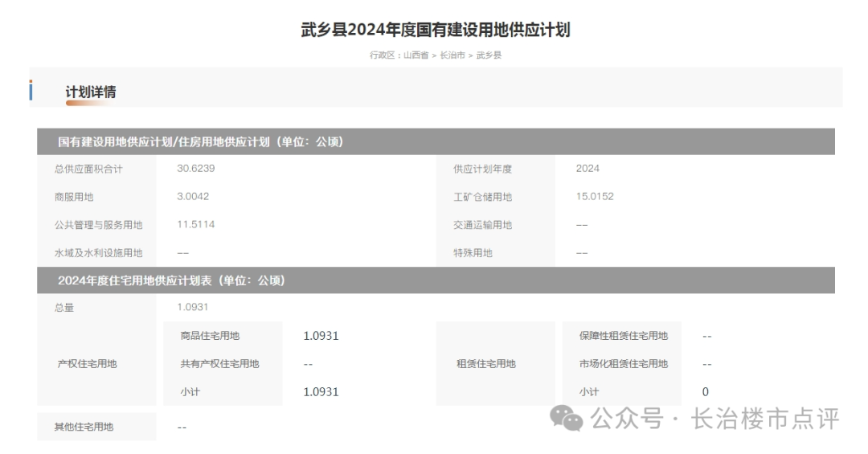The width and height of the screenshot is (868, 454).
Task: Select the 计划详情 section heading
Action: [91, 92]
